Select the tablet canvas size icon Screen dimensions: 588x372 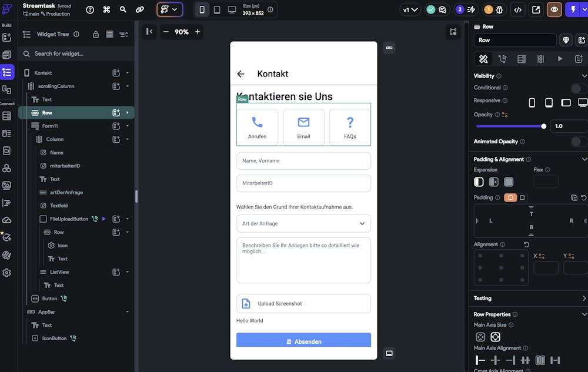pos(217,10)
